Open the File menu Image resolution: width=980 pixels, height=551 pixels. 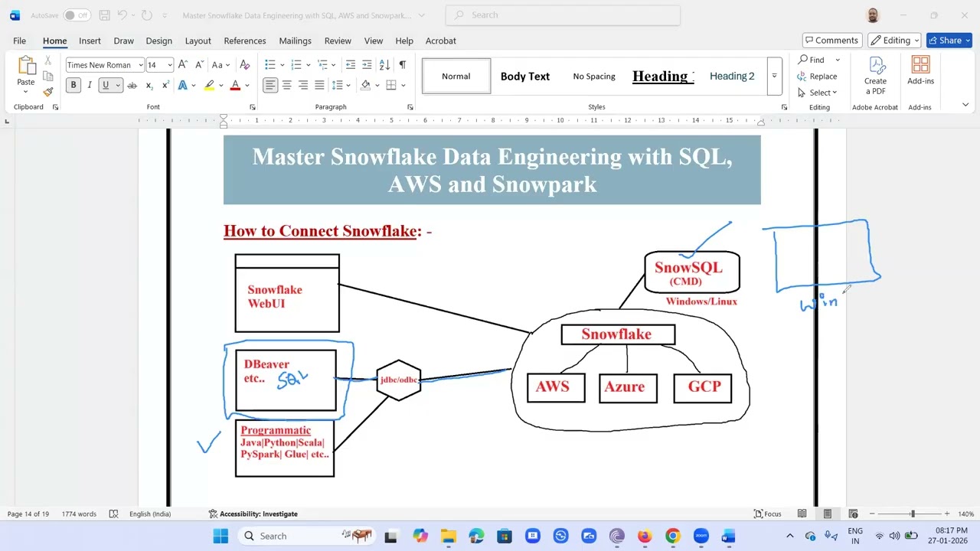click(19, 41)
